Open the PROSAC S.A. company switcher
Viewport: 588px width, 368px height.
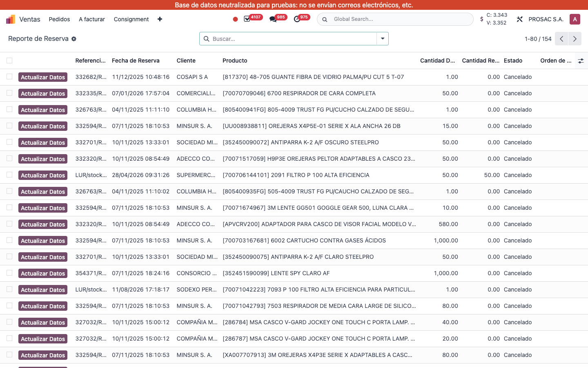tap(546, 19)
